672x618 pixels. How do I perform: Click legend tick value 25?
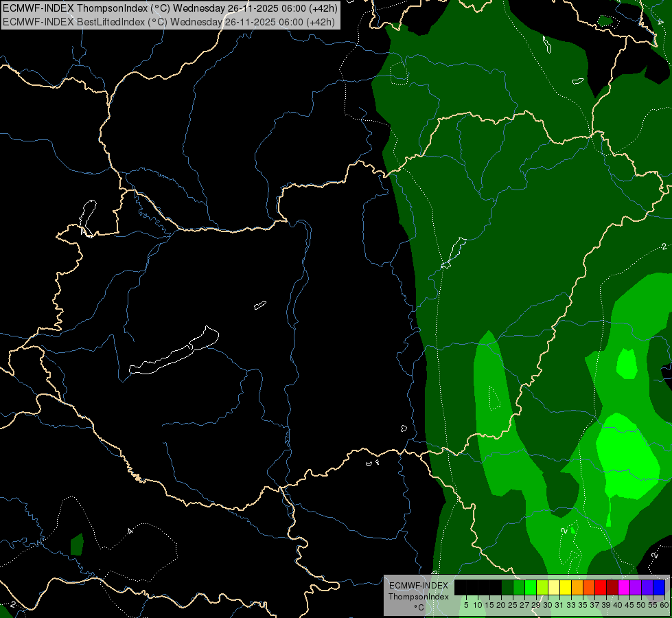[513, 605]
